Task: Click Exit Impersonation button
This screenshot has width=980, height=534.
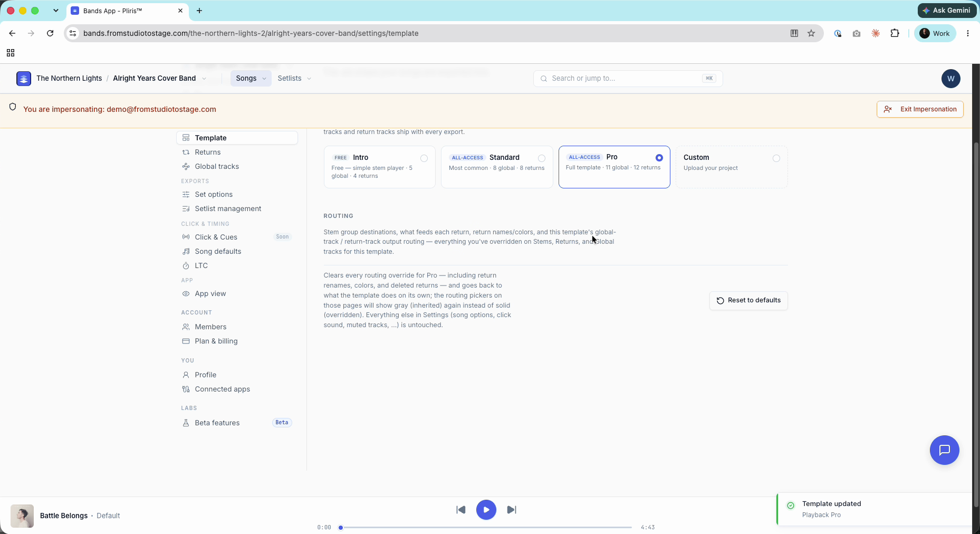Action: pos(920,109)
